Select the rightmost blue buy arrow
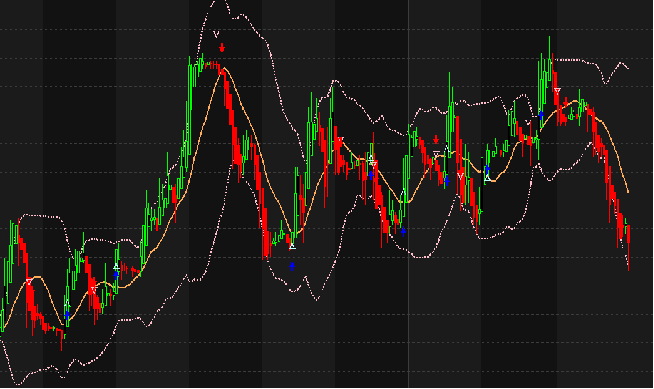This screenshot has height=389, width=654. pyautogui.click(x=541, y=114)
